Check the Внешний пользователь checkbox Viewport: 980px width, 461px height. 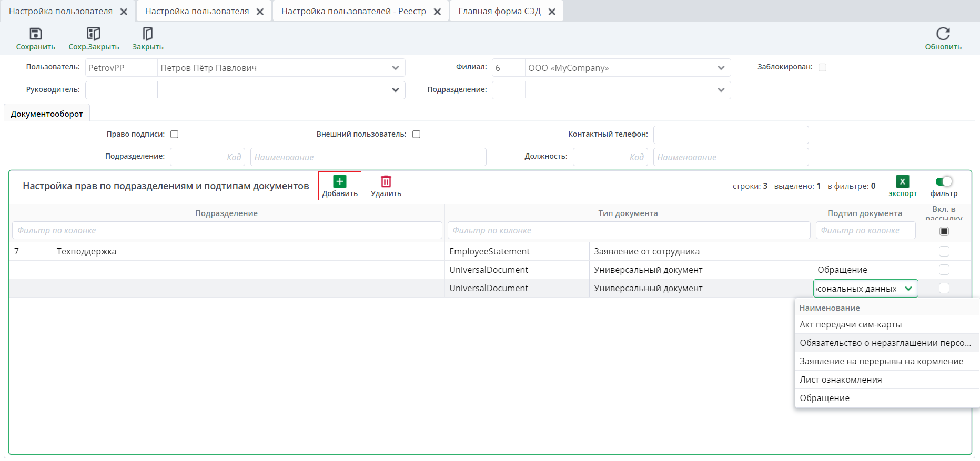point(416,134)
